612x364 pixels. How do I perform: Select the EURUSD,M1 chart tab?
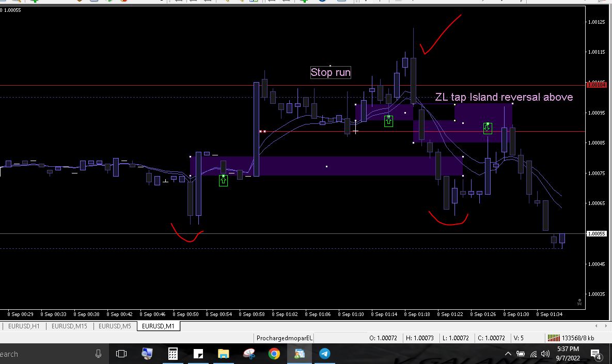[159, 326]
